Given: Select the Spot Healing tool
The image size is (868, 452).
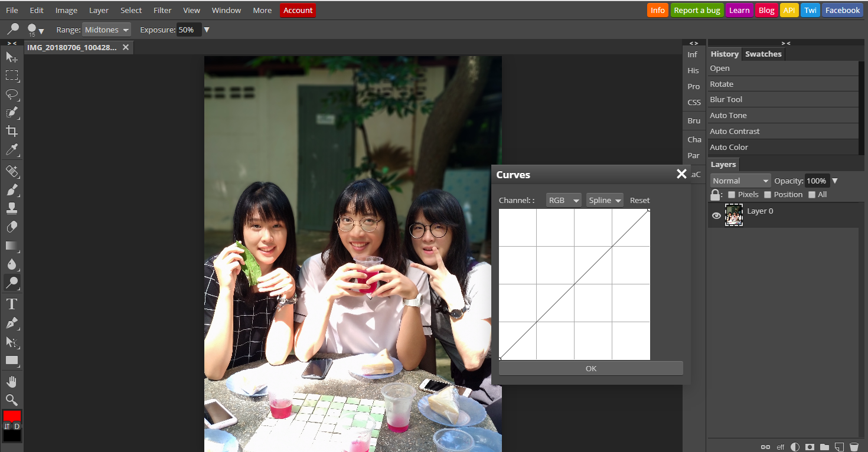Looking at the screenshot, I should pyautogui.click(x=12, y=172).
